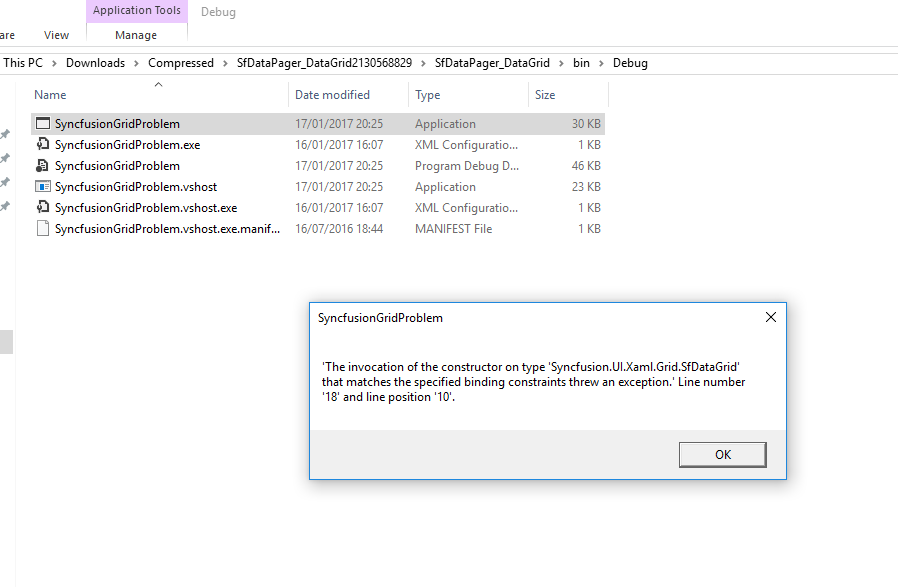
Task: Sort files by the Type column header
Action: tap(428, 94)
